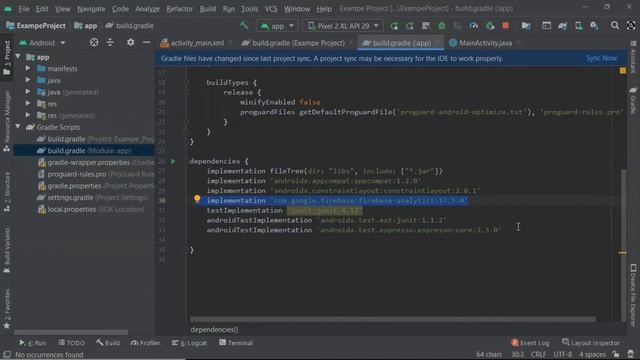
Task: Click Sync Now link
Action: click(602, 58)
